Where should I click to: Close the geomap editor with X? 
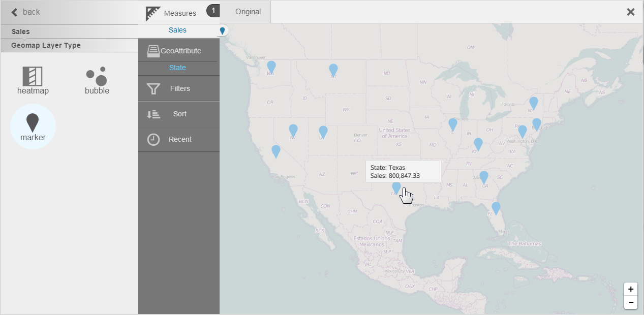coord(630,12)
